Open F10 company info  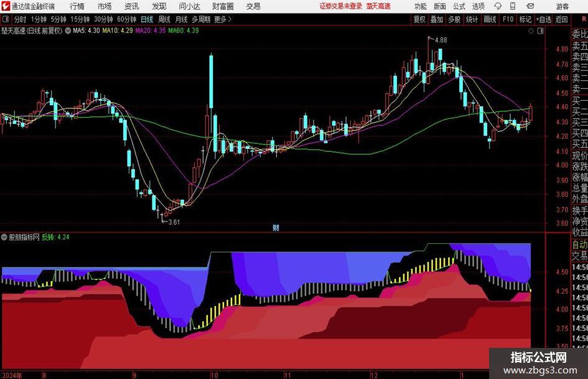coord(508,19)
